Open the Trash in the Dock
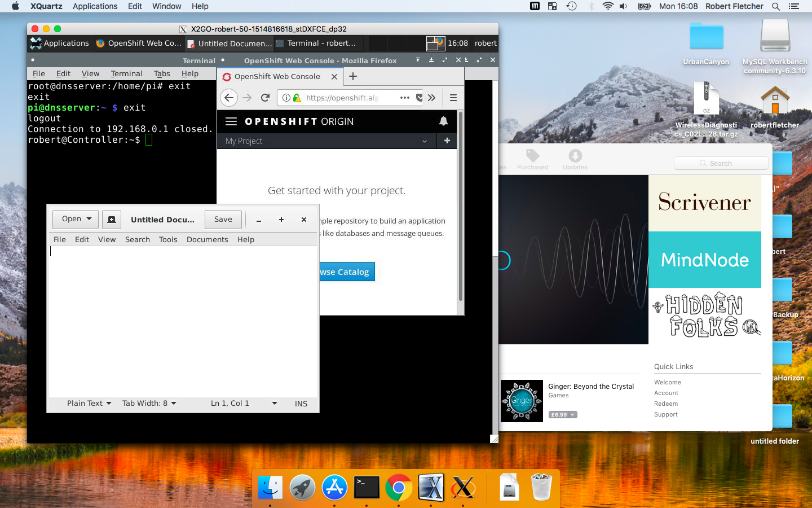The height and width of the screenshot is (508, 812). click(541, 487)
